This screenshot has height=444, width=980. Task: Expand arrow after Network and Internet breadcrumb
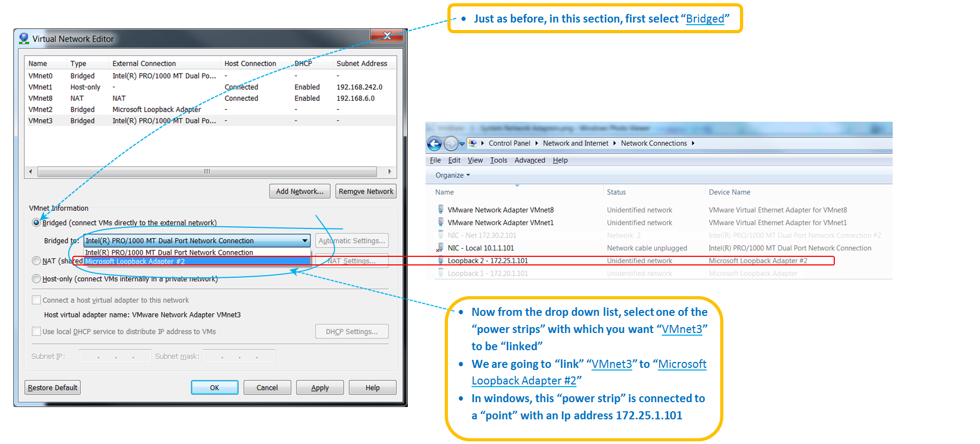point(615,143)
